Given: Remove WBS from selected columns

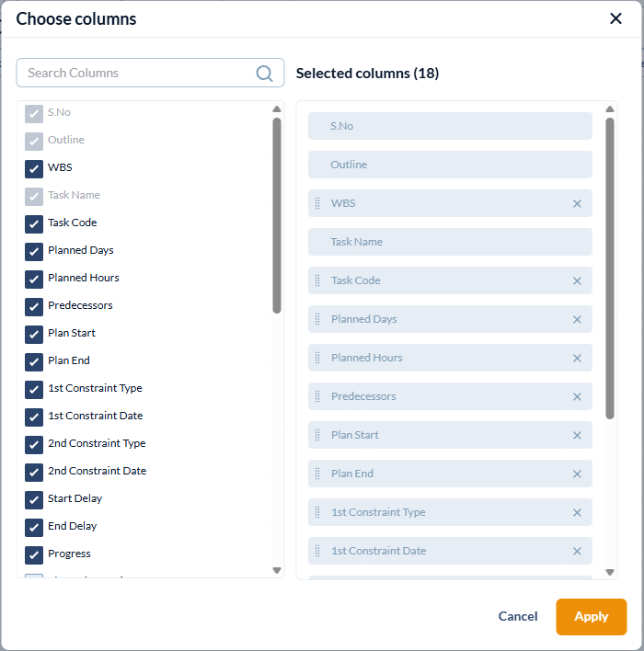Looking at the screenshot, I should coord(577,203).
